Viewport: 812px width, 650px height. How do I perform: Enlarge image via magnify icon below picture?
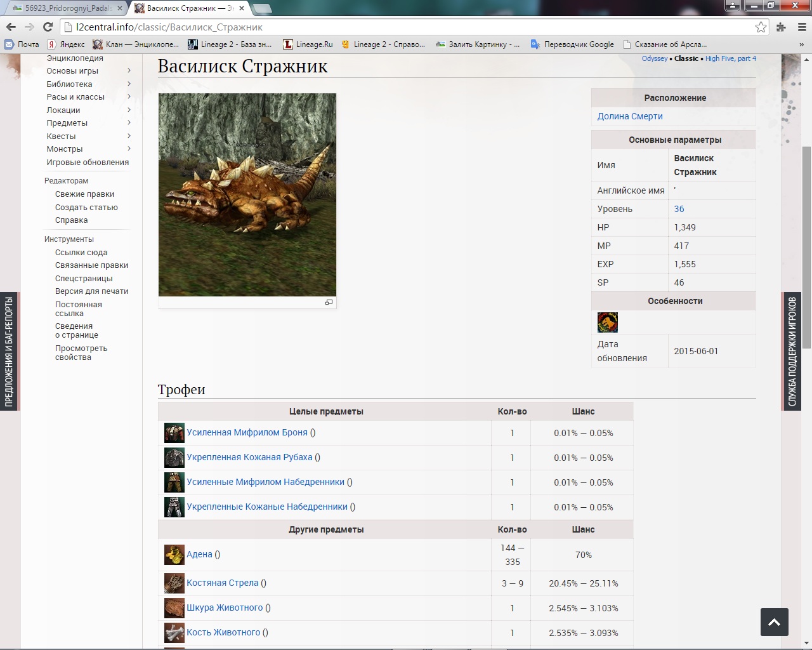click(329, 302)
